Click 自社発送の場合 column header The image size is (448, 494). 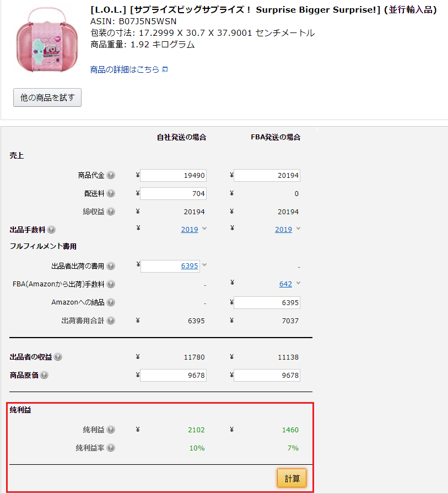(182, 137)
